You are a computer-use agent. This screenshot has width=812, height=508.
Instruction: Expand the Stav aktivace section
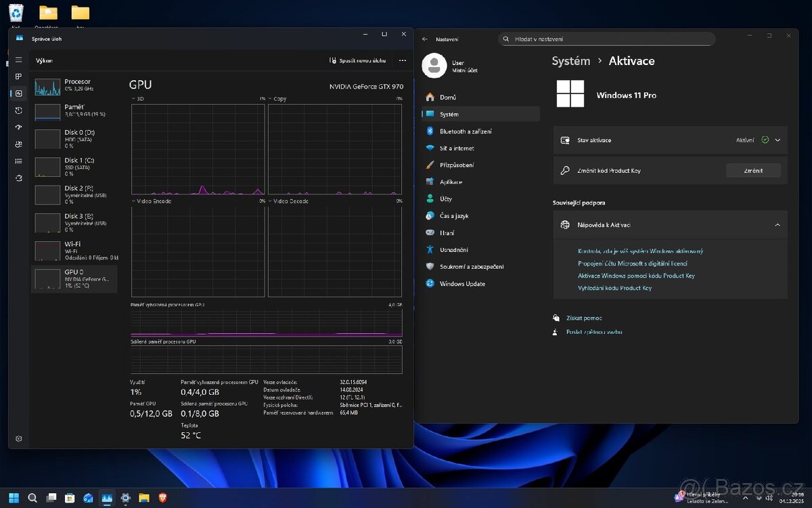[x=777, y=140]
